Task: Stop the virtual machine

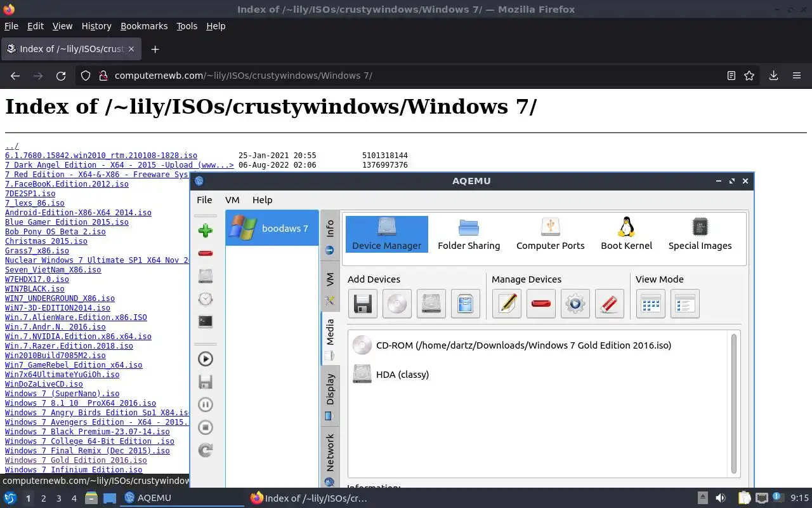Action: tap(205, 427)
